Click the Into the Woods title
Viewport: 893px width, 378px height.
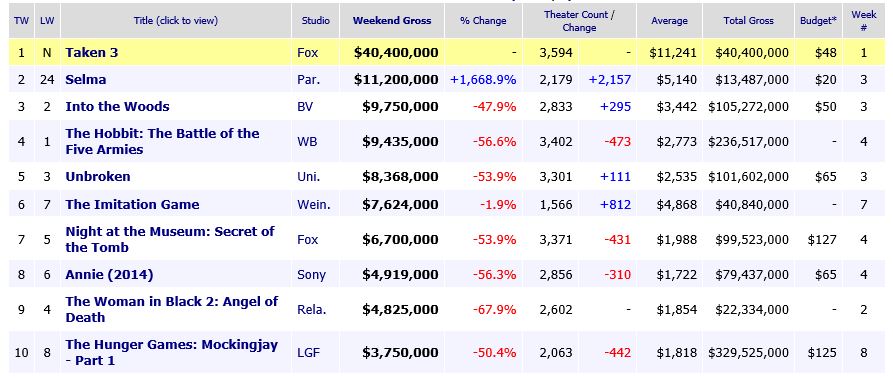117,106
